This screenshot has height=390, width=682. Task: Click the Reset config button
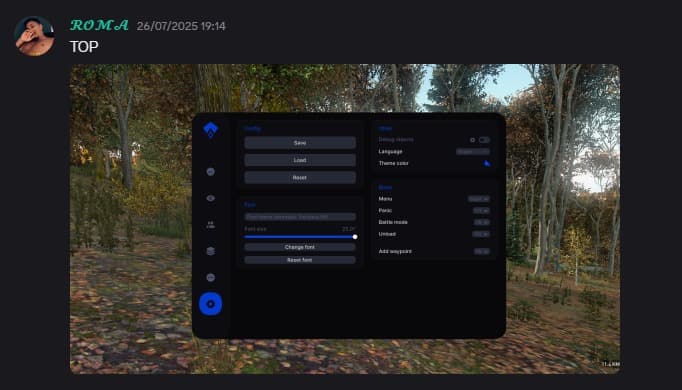tap(300, 177)
